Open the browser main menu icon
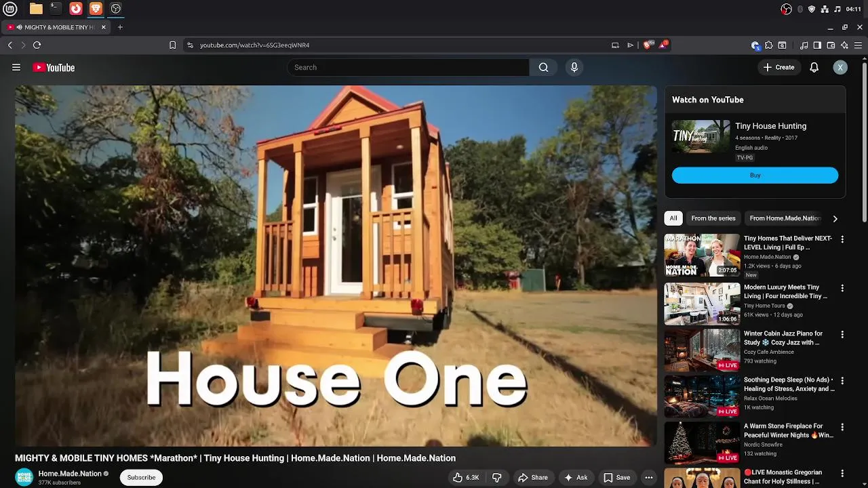Viewport: 868px width, 488px height. [x=858, y=45]
